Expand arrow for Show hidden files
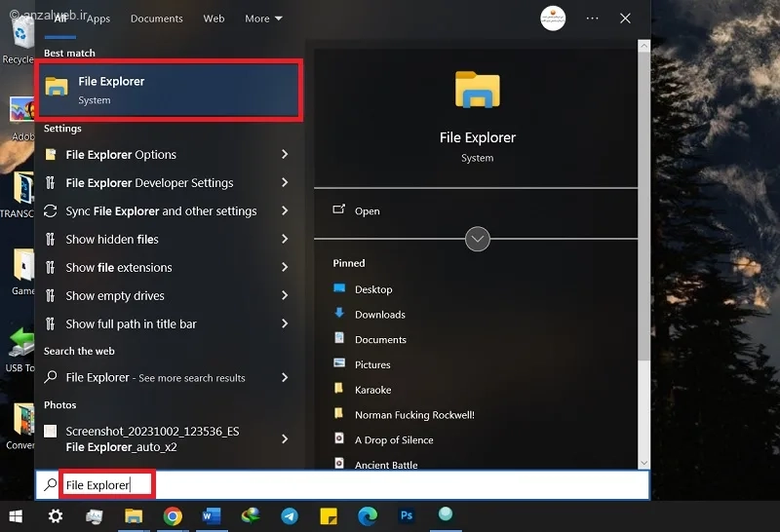 tap(285, 239)
